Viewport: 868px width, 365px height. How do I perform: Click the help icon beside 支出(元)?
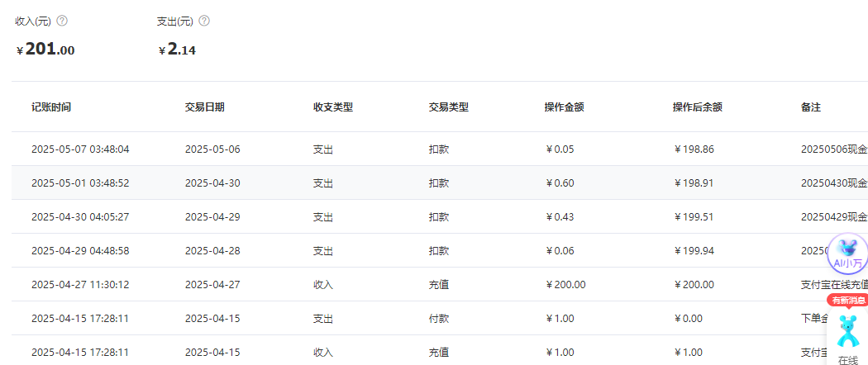tap(204, 21)
